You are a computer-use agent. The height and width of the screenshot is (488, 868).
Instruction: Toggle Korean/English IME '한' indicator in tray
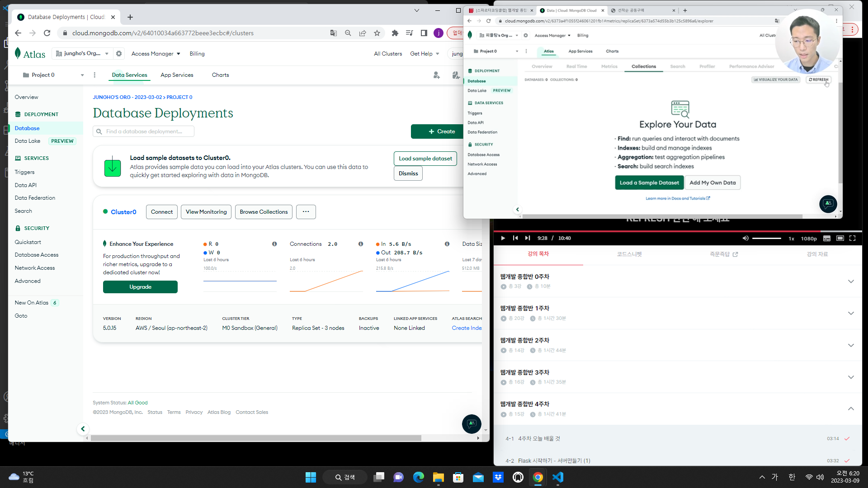point(792,477)
